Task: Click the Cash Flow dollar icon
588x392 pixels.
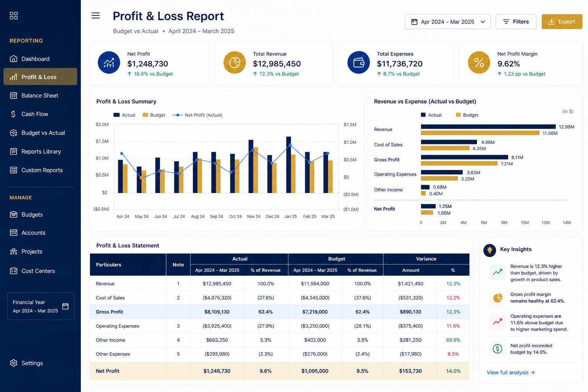Action: click(13, 114)
